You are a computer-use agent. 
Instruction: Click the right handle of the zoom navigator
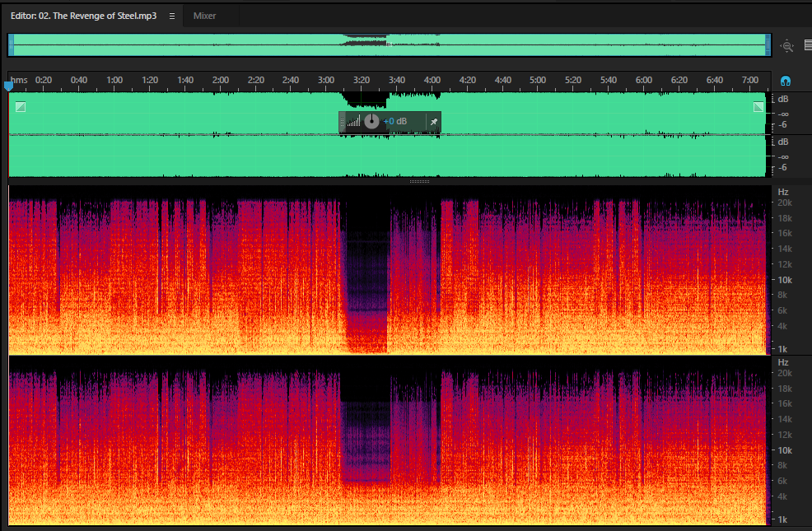[768, 45]
